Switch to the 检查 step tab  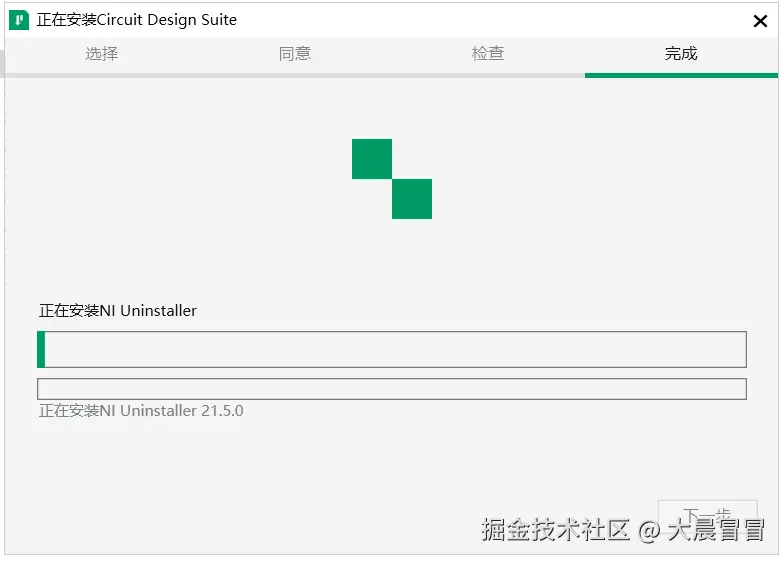click(x=488, y=54)
